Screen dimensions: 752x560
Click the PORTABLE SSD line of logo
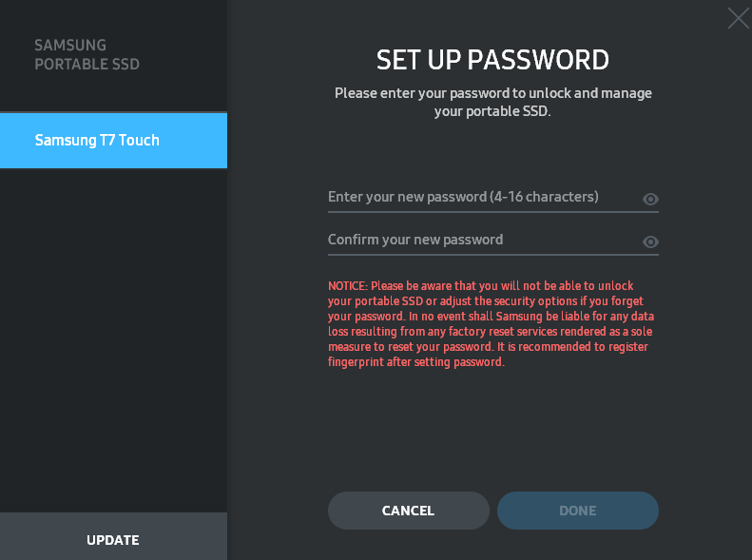click(x=87, y=65)
